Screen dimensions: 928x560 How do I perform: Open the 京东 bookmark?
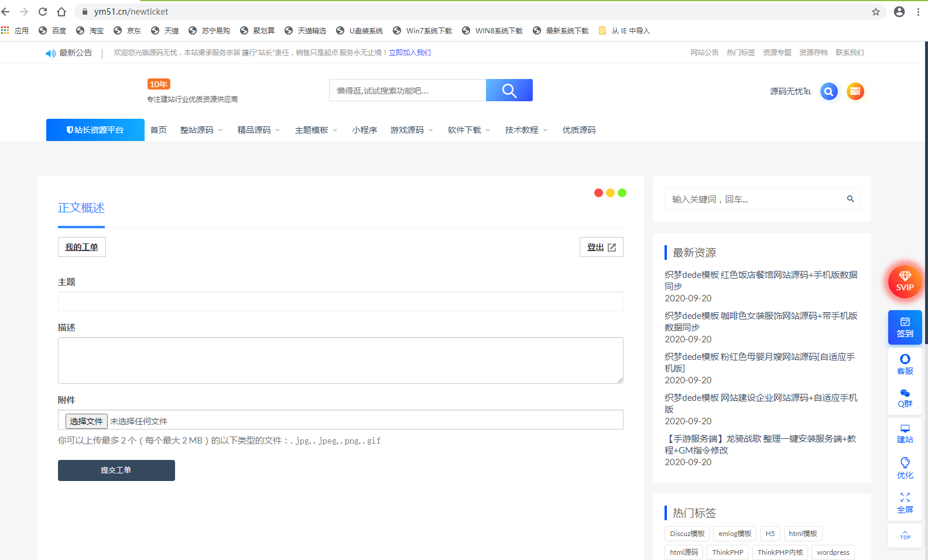(x=128, y=30)
